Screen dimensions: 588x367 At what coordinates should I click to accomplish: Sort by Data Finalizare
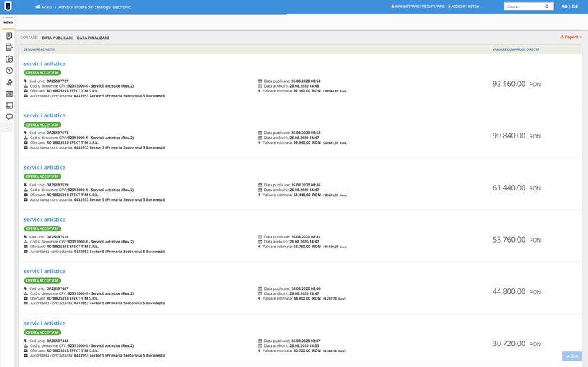pos(93,38)
